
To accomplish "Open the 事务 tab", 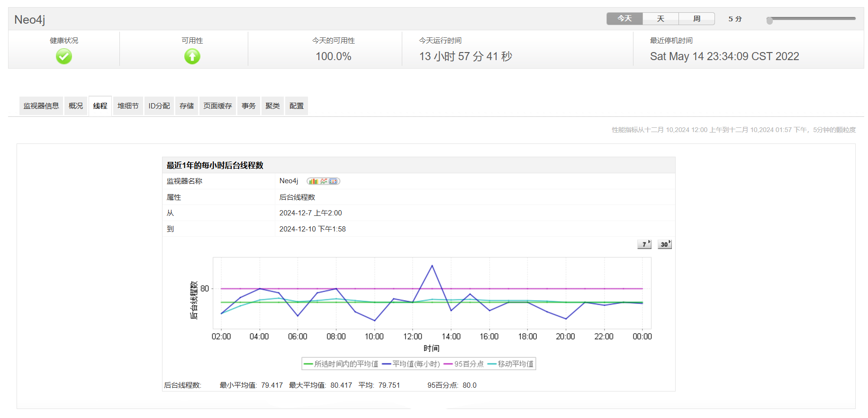I will click(248, 106).
